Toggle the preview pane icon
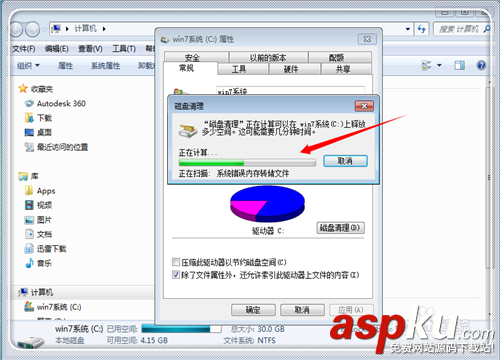This screenshot has width=500, height=360. tap(460, 65)
